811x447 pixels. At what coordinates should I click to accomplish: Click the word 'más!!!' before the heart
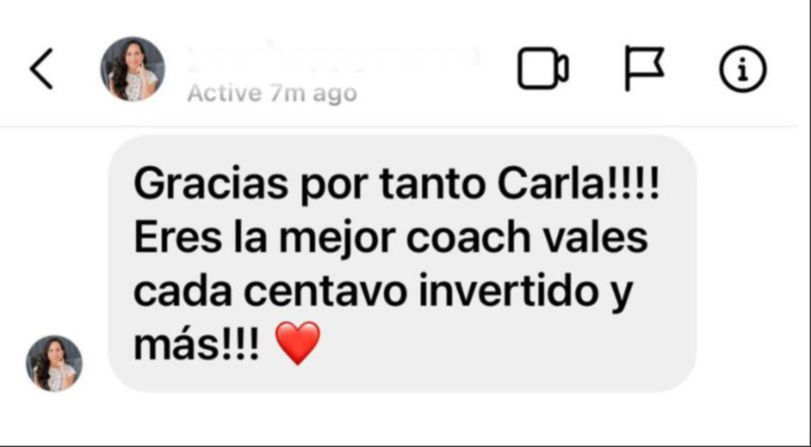click(x=197, y=346)
